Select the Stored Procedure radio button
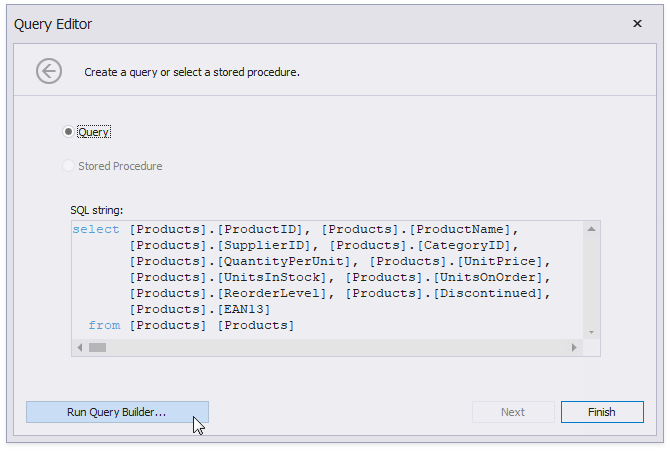This screenshot has width=670, height=451. [x=68, y=166]
